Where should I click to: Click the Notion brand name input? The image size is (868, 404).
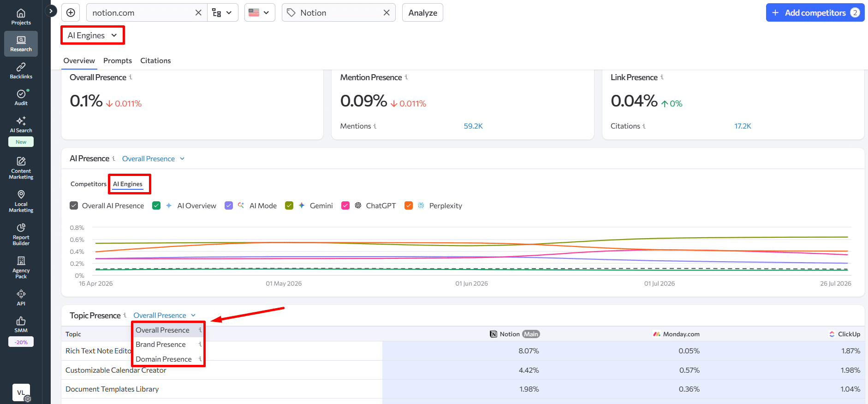tap(339, 12)
